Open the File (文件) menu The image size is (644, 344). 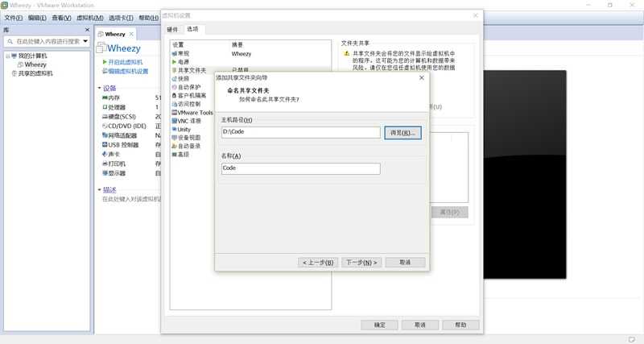pyautogui.click(x=13, y=18)
